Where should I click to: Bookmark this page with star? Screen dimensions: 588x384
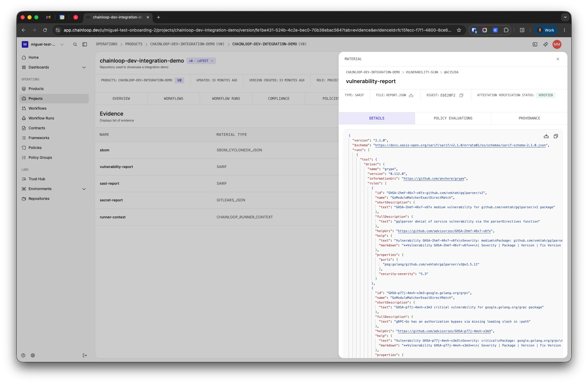pyautogui.click(x=459, y=30)
